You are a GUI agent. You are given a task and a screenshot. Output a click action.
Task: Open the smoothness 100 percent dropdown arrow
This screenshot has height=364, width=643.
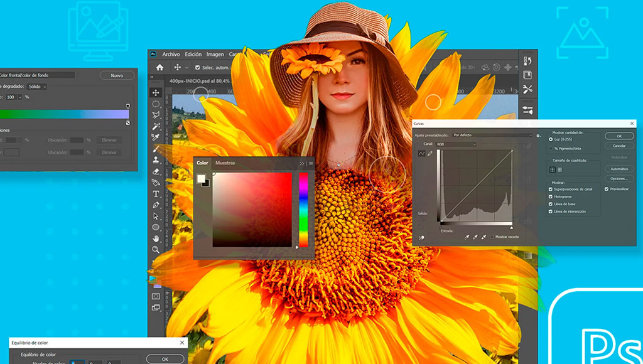point(19,97)
